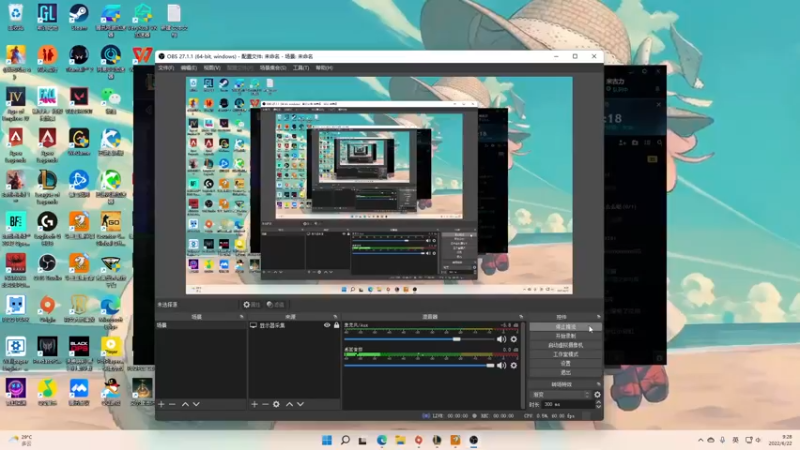Open transition properties gear icon
Screen dimensions: 800x450
[x=597, y=394]
